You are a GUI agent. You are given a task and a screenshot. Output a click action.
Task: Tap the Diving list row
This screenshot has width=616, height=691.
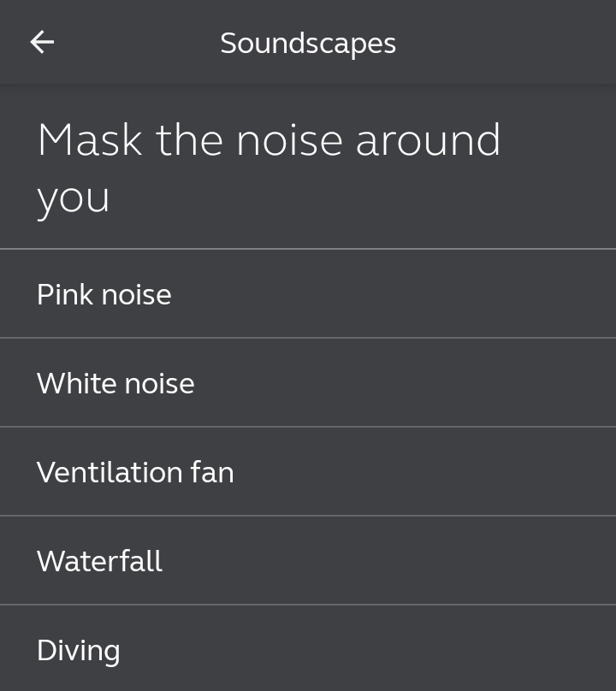click(308, 649)
